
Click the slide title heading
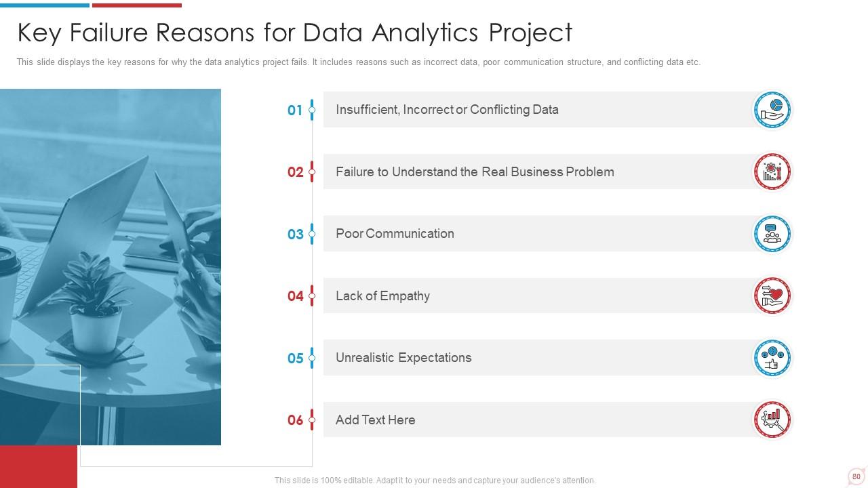(294, 33)
